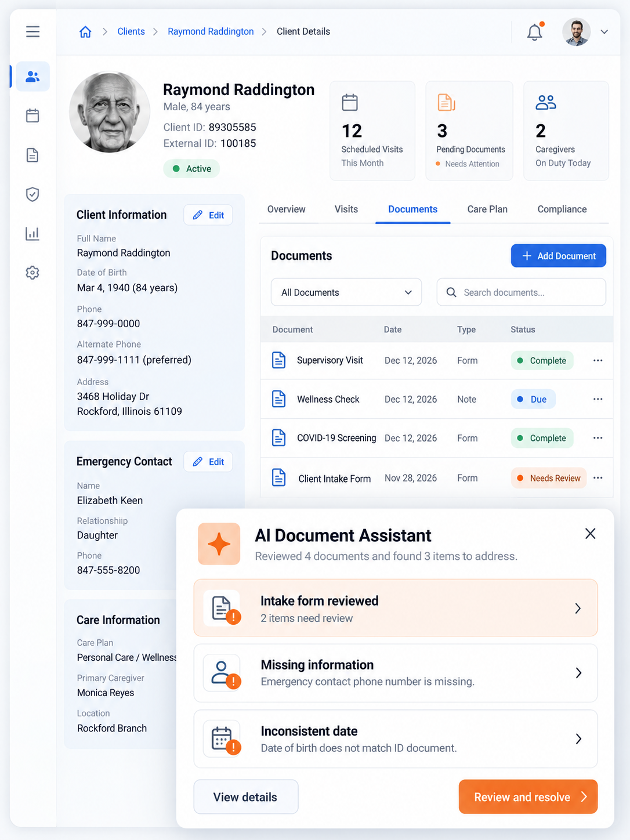This screenshot has height=840, width=630.
Task: Click the Scheduled Visits stat card
Action: tap(372, 131)
